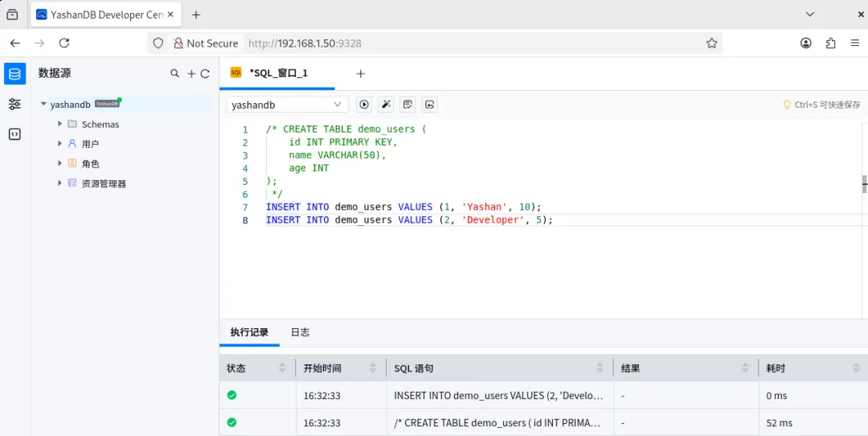Bookmark this page with the star icon

[711, 43]
